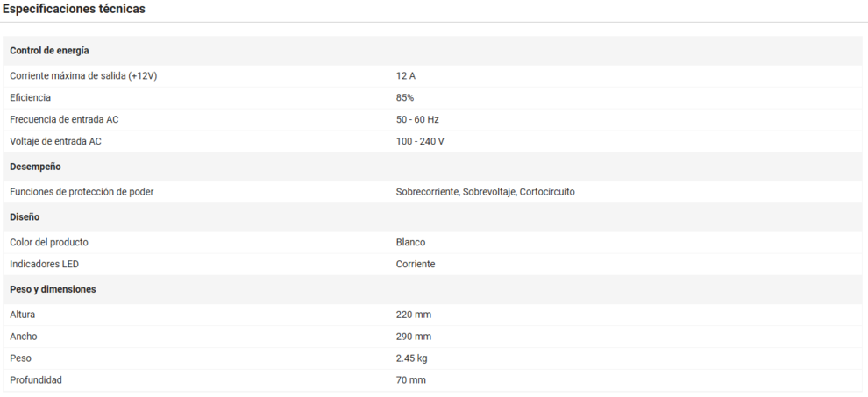Click the Especificaciones técnicas heading

pos(74,9)
